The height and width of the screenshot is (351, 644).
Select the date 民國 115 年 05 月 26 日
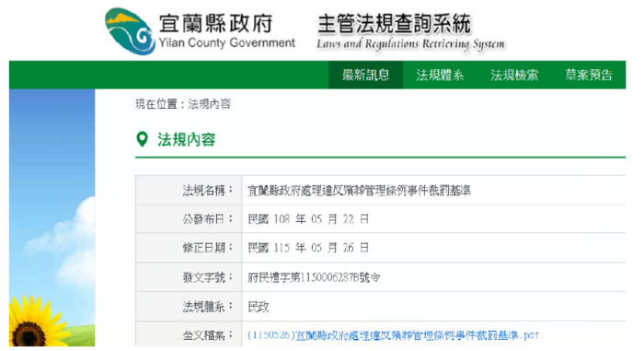pyautogui.click(x=308, y=248)
